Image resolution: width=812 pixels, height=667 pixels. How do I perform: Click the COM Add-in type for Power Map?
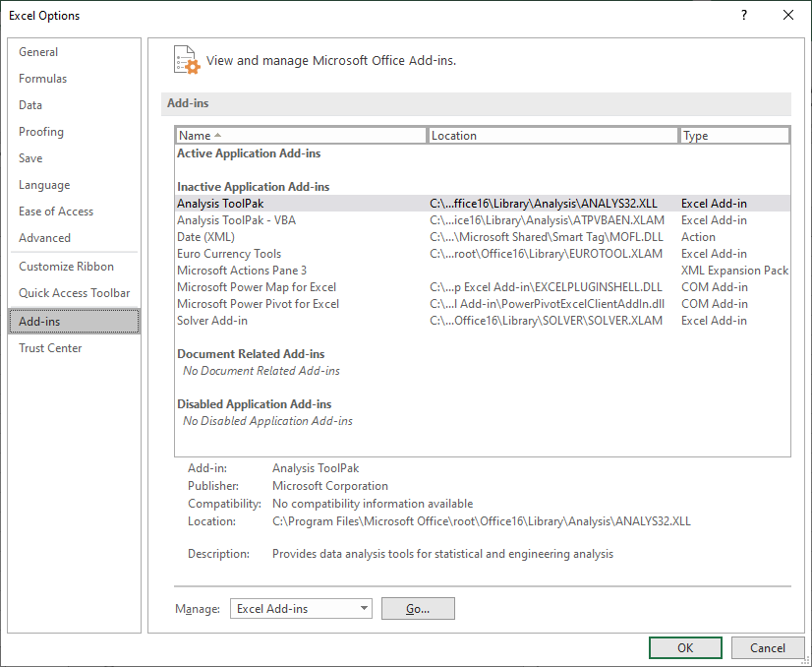[714, 286]
